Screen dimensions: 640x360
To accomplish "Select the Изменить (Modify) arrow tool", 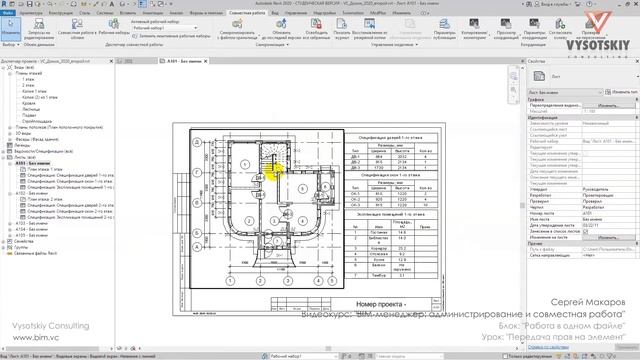I will 11,28.
